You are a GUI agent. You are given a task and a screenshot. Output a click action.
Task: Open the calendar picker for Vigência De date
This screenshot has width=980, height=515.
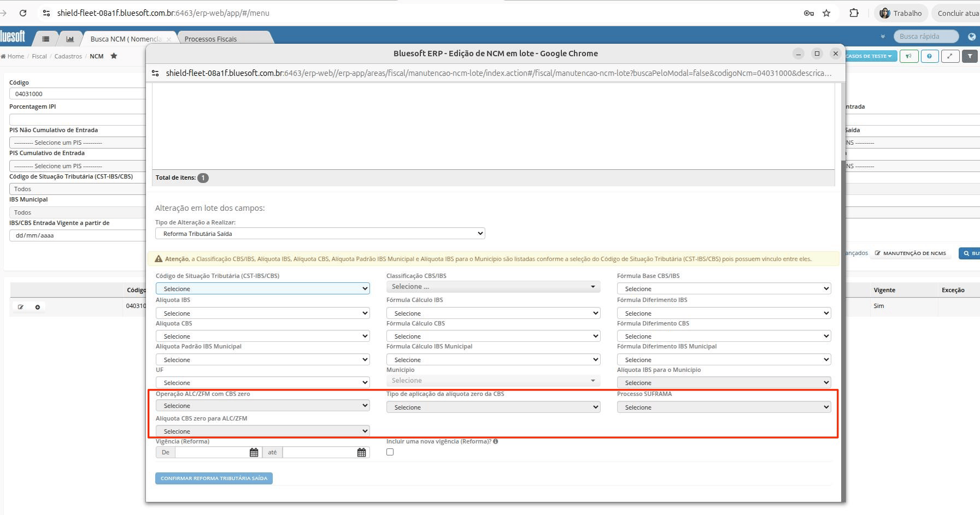[254, 452]
